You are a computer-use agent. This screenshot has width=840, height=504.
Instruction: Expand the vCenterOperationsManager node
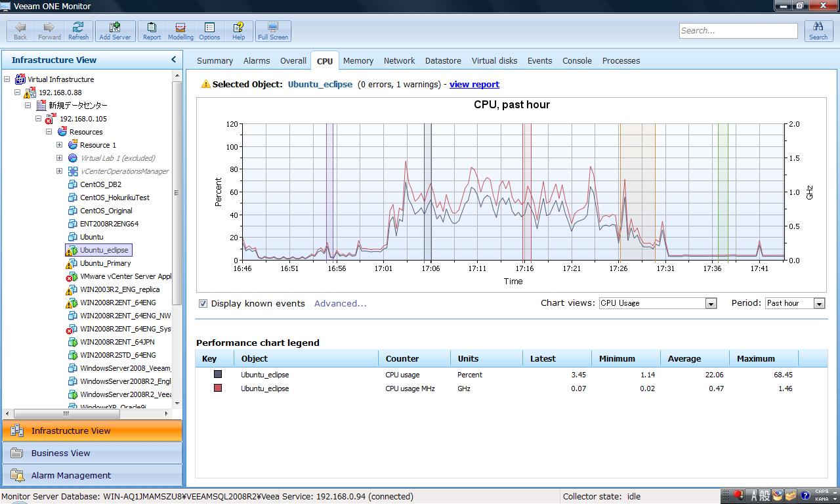(x=60, y=171)
